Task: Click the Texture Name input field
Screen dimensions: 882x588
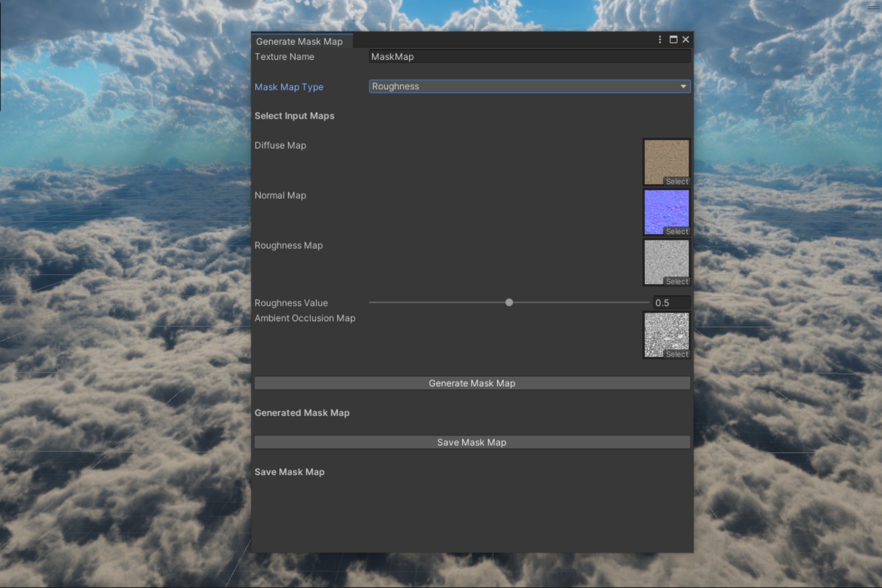Action: pyautogui.click(x=529, y=57)
